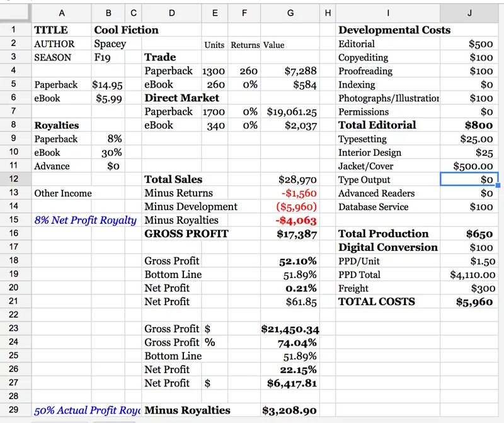Click Net Profit percentage 0.21%
This screenshot has width=504, height=423.
(290, 288)
